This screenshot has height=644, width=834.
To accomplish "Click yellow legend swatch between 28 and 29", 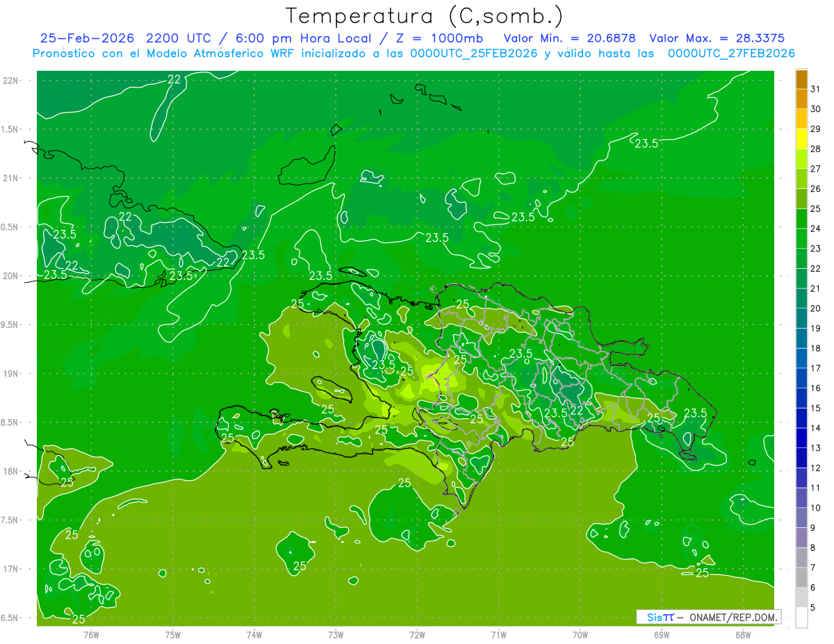I will pos(802,138).
